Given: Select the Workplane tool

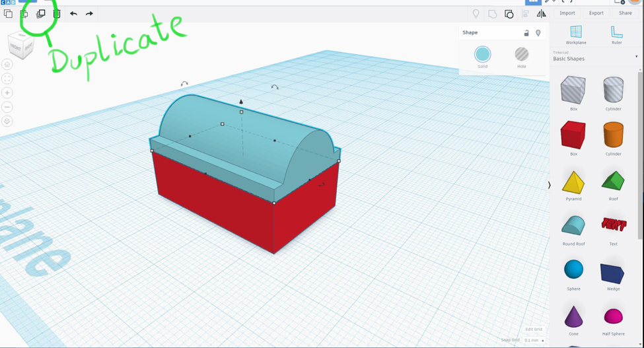Looking at the screenshot, I should tap(576, 34).
